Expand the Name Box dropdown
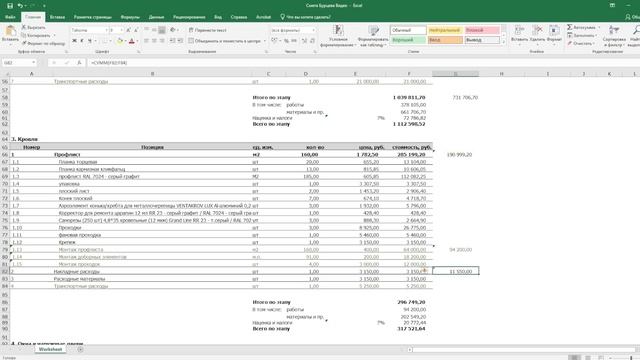The height and width of the screenshot is (360, 640). pos(33,63)
